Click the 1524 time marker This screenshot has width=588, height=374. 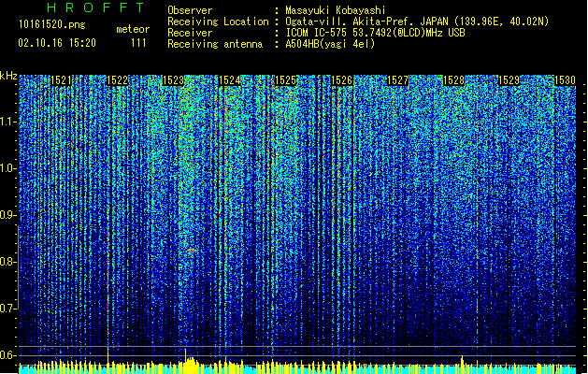click(229, 80)
